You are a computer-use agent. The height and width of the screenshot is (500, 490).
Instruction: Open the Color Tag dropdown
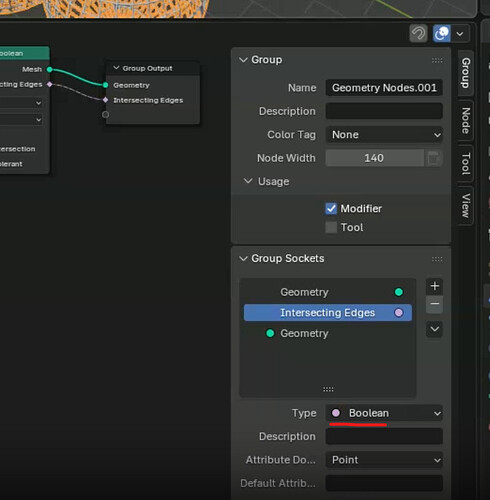(x=384, y=135)
